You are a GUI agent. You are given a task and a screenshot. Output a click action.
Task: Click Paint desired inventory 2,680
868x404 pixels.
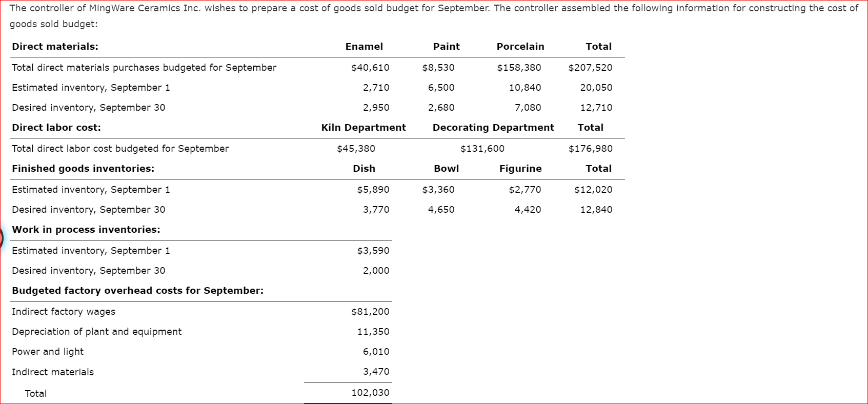[441, 108]
